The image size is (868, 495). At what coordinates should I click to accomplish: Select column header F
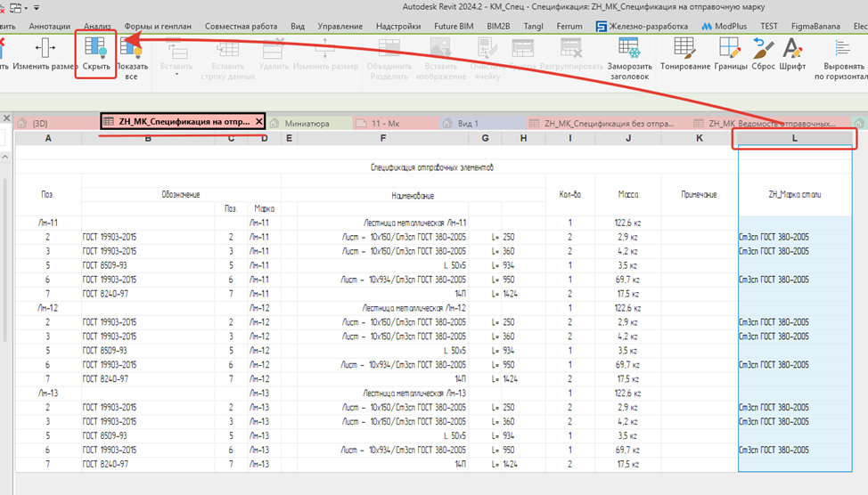coord(383,138)
